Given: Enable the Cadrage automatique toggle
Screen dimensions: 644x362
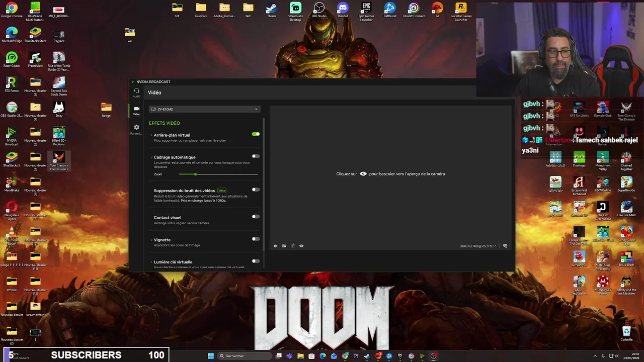Looking at the screenshot, I should [256, 156].
